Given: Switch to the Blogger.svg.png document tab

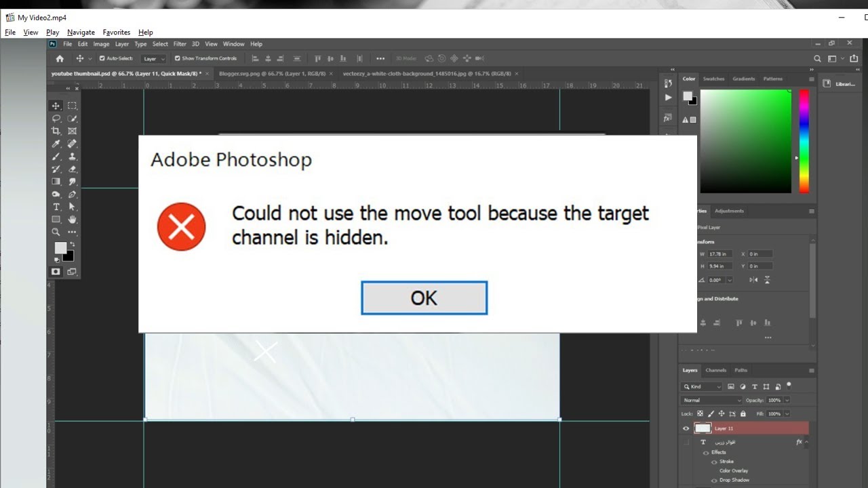Looking at the screenshot, I should (271, 73).
